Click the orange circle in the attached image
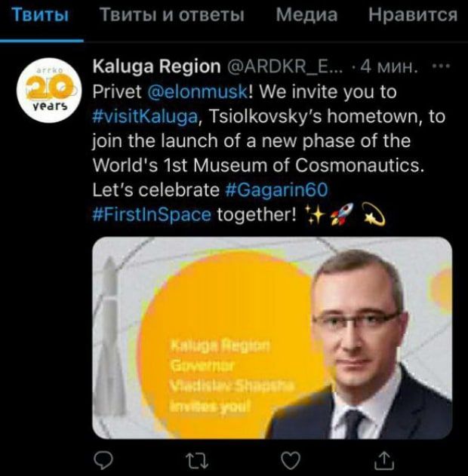The image size is (468, 476). (228, 343)
